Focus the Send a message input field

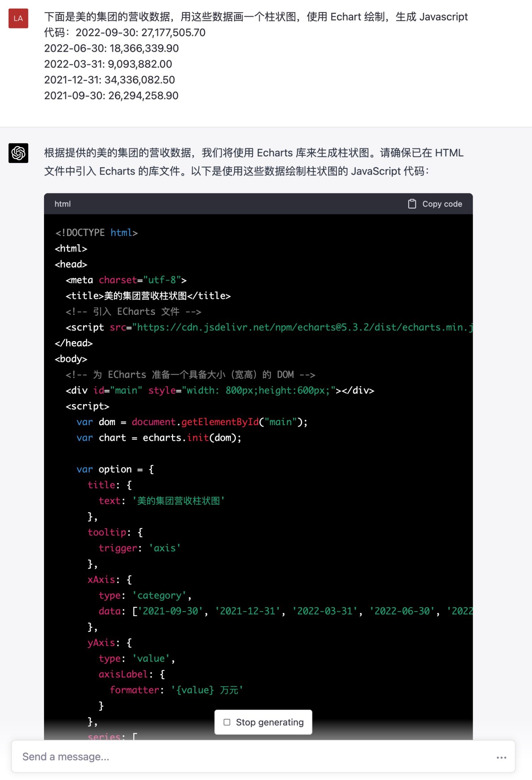pyautogui.click(x=263, y=757)
